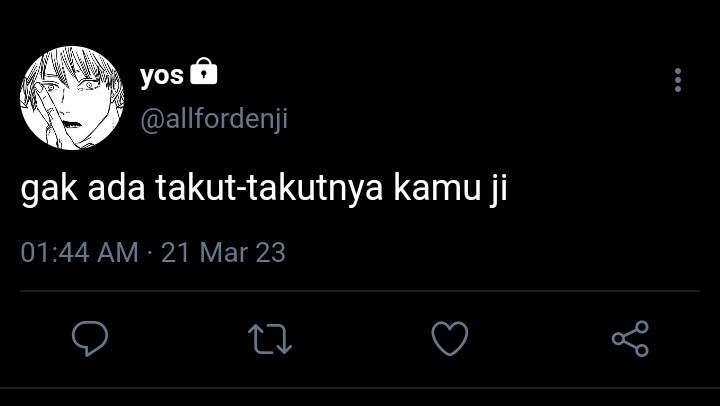Toggle the heart to favorite this tweet

pos(450,338)
